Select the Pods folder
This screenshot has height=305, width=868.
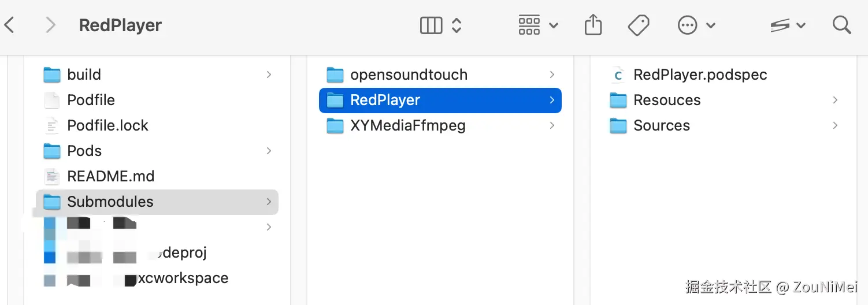coord(157,151)
